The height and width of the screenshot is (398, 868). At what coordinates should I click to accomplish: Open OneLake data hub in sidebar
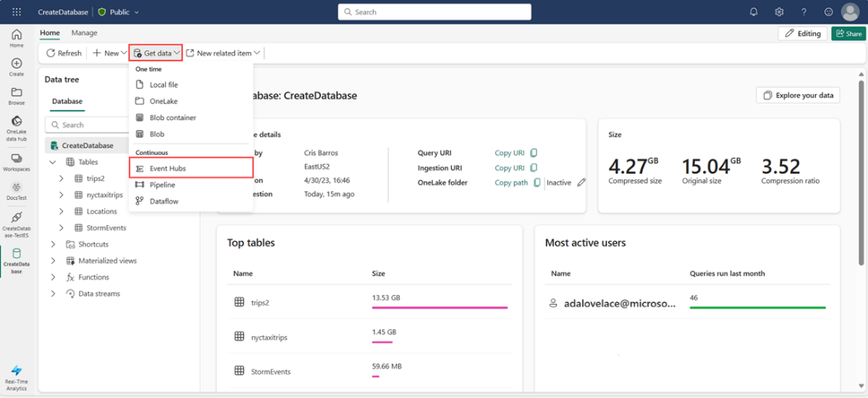click(x=17, y=129)
